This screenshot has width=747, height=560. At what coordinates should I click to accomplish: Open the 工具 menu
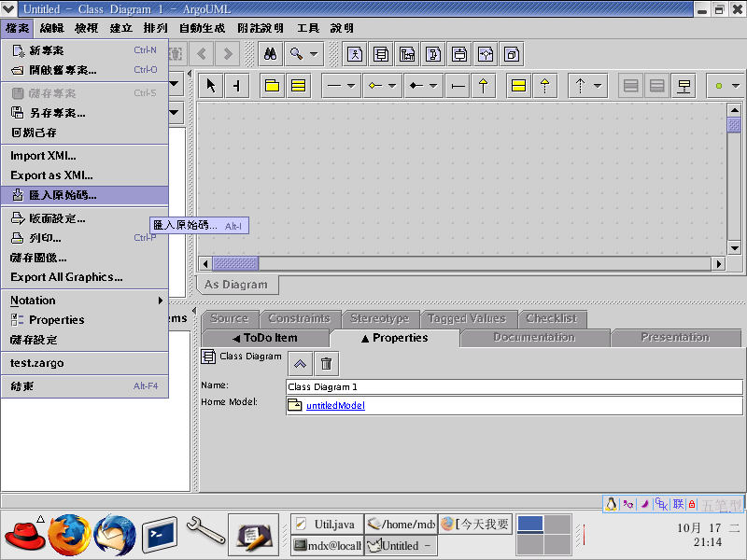click(308, 28)
